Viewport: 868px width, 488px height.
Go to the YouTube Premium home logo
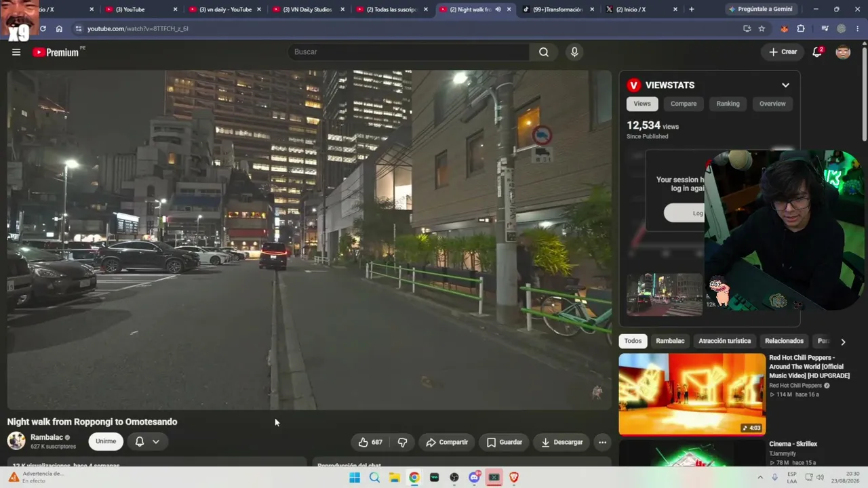tap(56, 52)
